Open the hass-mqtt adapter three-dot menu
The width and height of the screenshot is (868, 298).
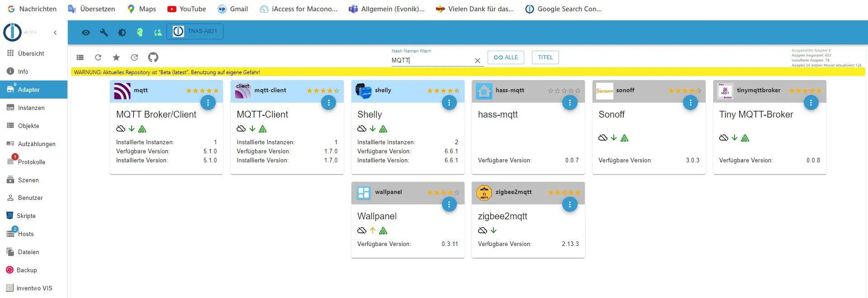coord(569,103)
